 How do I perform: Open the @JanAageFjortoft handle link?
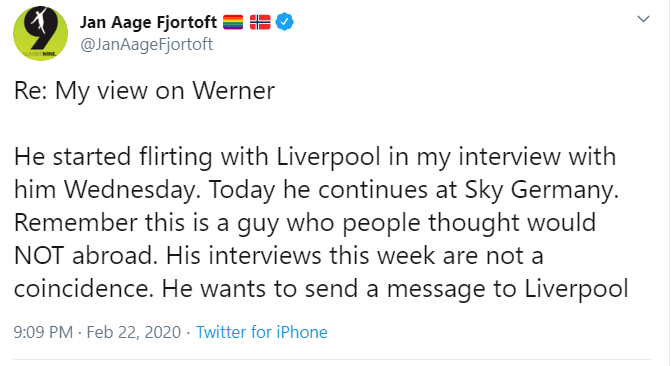(146, 44)
